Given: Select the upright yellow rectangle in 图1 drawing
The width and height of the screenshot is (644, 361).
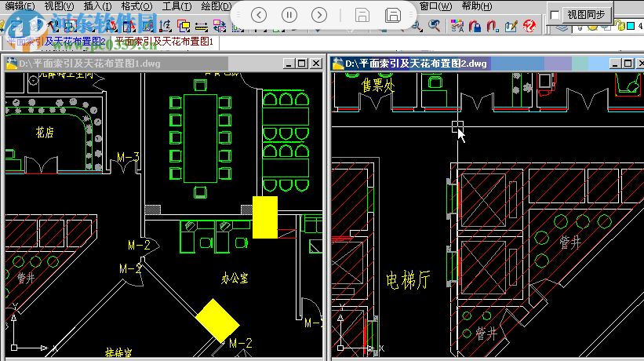Looking at the screenshot, I should pos(265,217).
